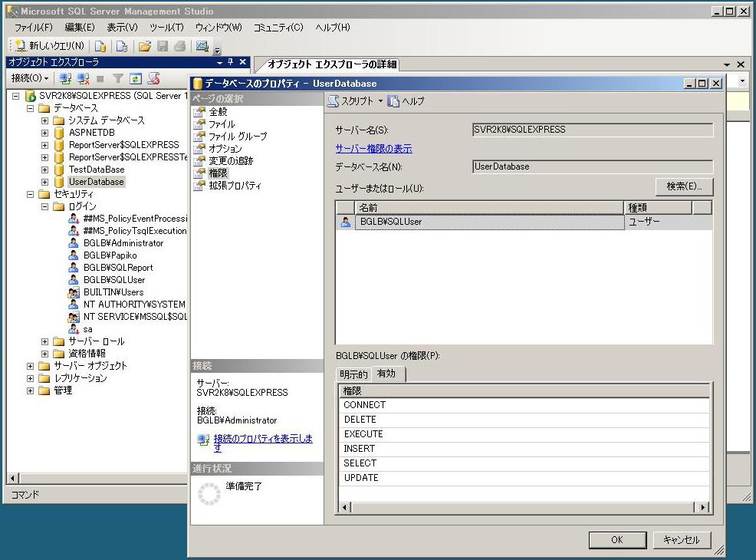Select the 変更の追跡 page
The image size is (756, 560).
(x=231, y=160)
